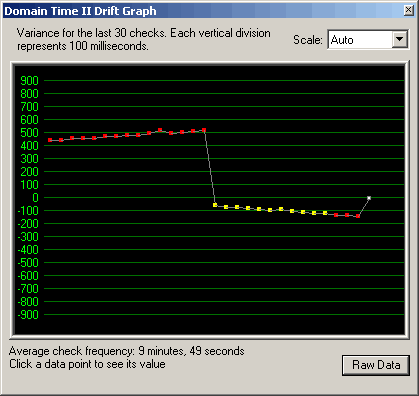Click the -900 axis label
This screenshot has height=396, width=419.
28,315
